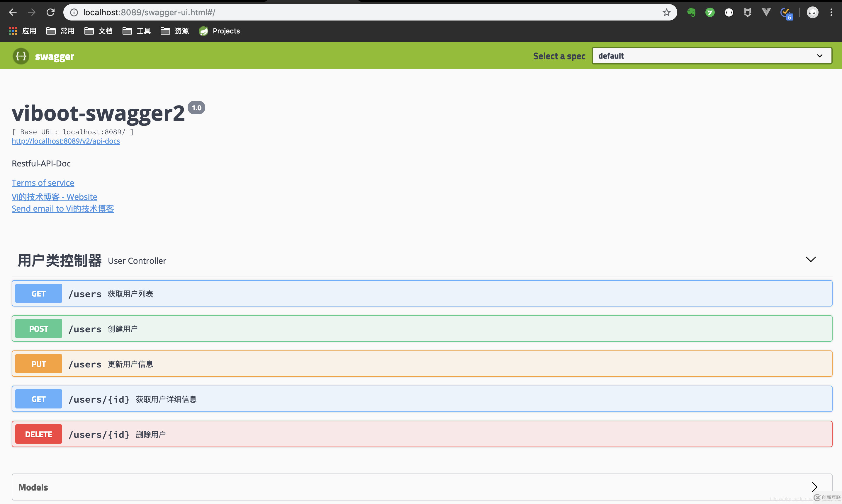The image size is (842, 504).
Task: Click the browser address bar
Action: tap(340, 13)
